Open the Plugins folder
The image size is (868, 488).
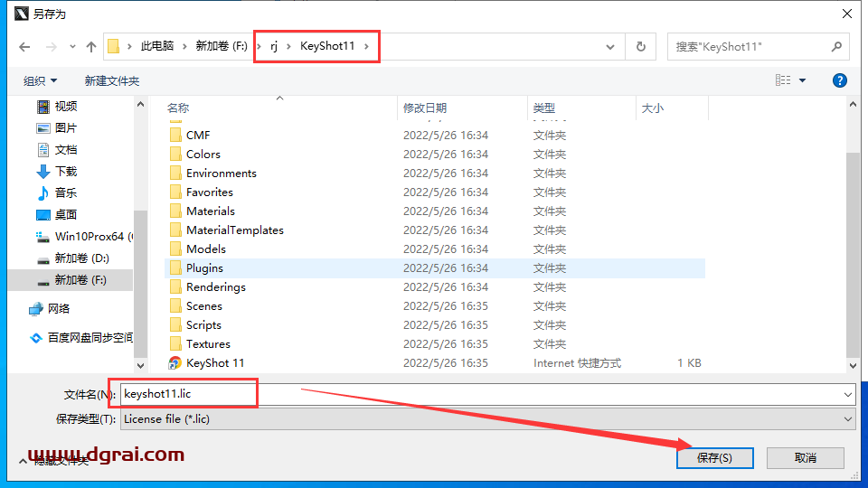click(204, 267)
